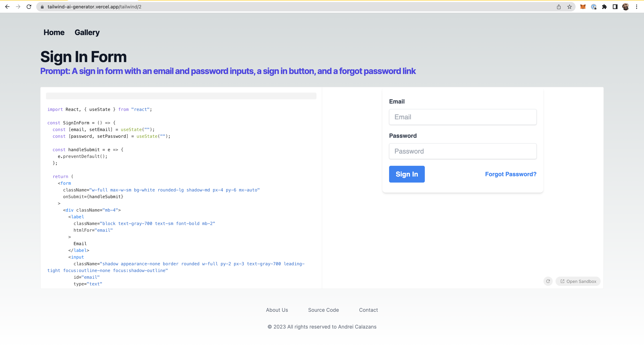Reload the page using the refresh icon

[x=29, y=7]
